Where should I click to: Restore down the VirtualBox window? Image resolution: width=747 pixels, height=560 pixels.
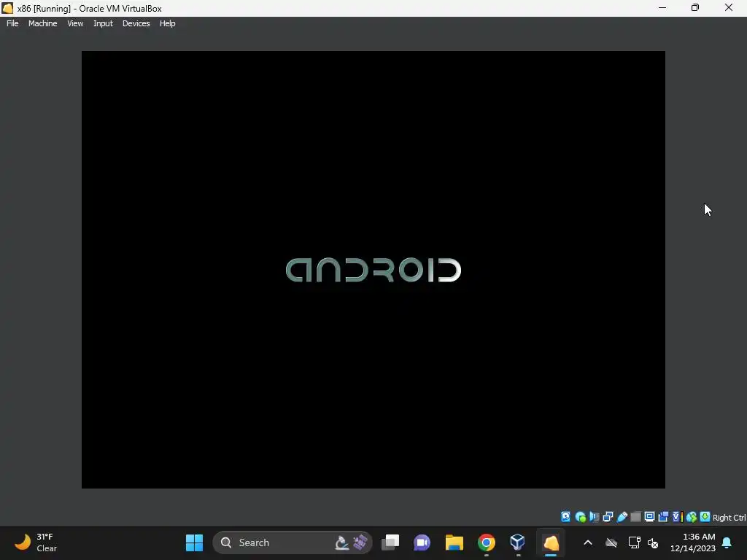(695, 8)
